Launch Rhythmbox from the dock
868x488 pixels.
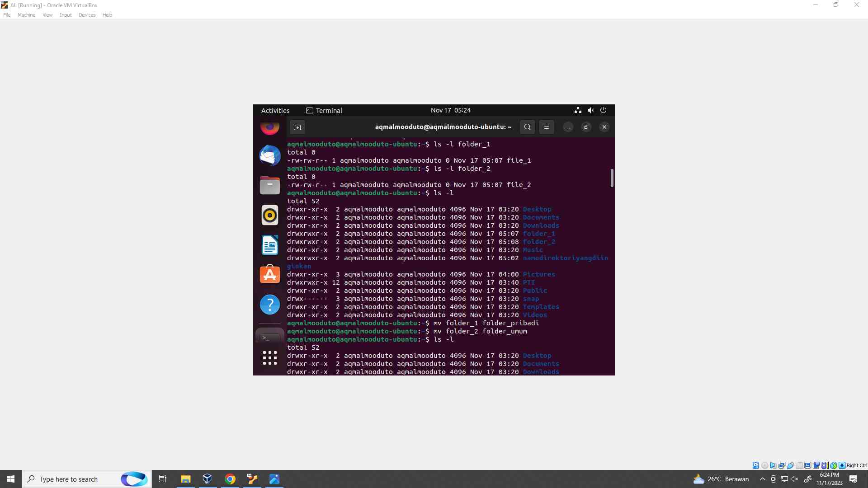tap(270, 215)
